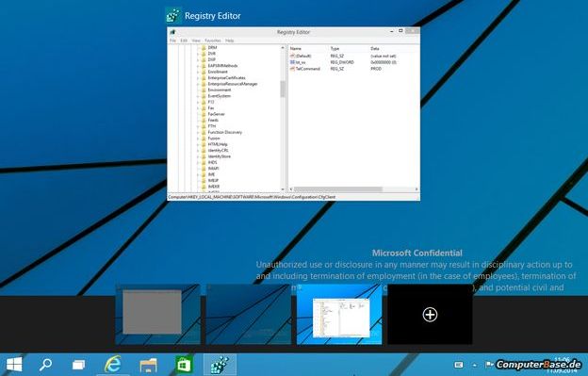
Task: Click the Registry Editor title bar system icon
Action: (172, 32)
